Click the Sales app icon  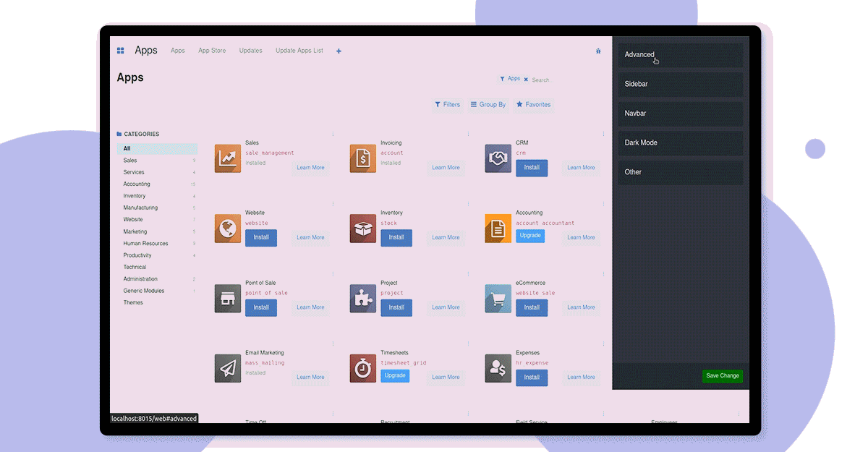pos(228,158)
